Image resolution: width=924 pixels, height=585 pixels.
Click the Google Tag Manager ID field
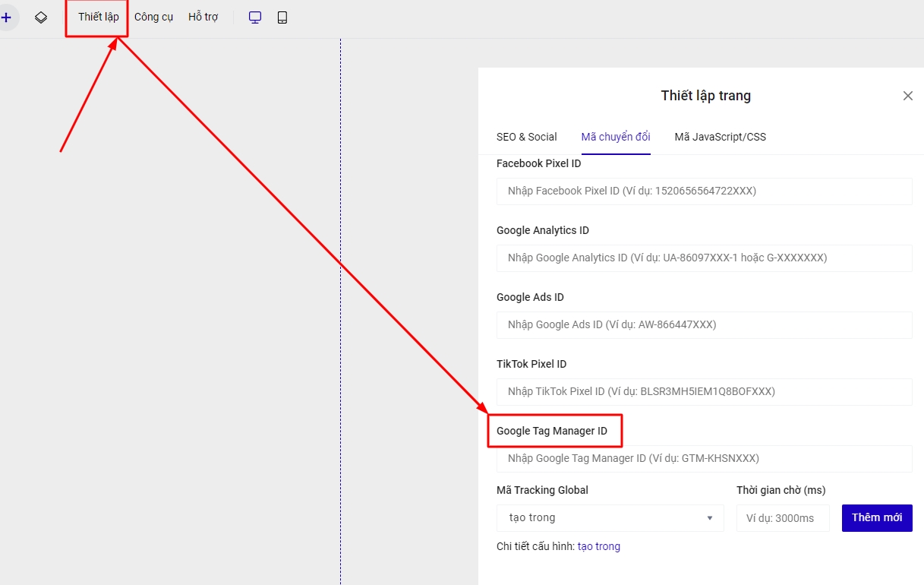point(704,459)
